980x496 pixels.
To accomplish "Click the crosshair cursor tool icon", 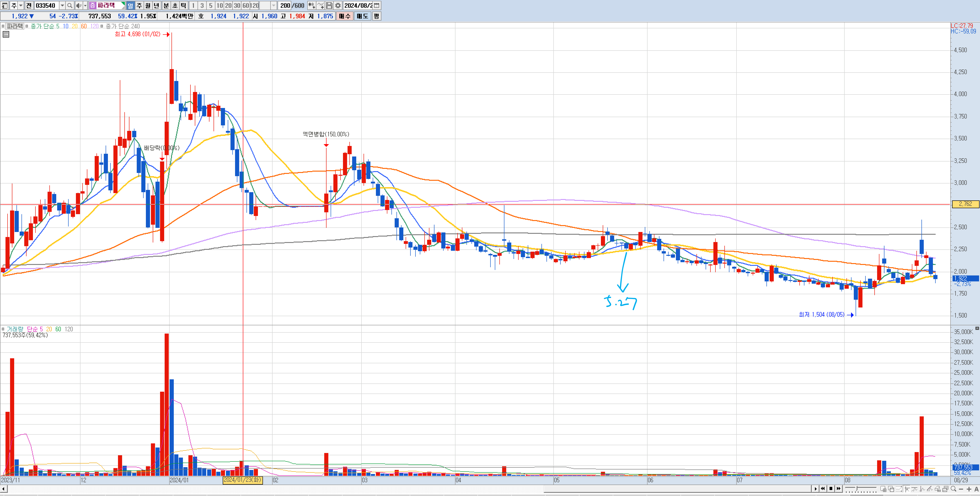I will point(907,489).
